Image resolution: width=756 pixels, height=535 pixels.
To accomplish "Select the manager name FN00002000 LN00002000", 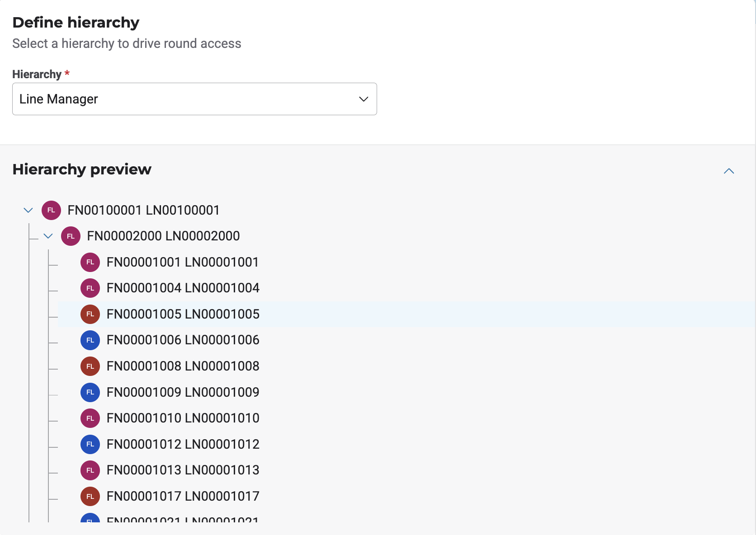I will (x=163, y=236).
